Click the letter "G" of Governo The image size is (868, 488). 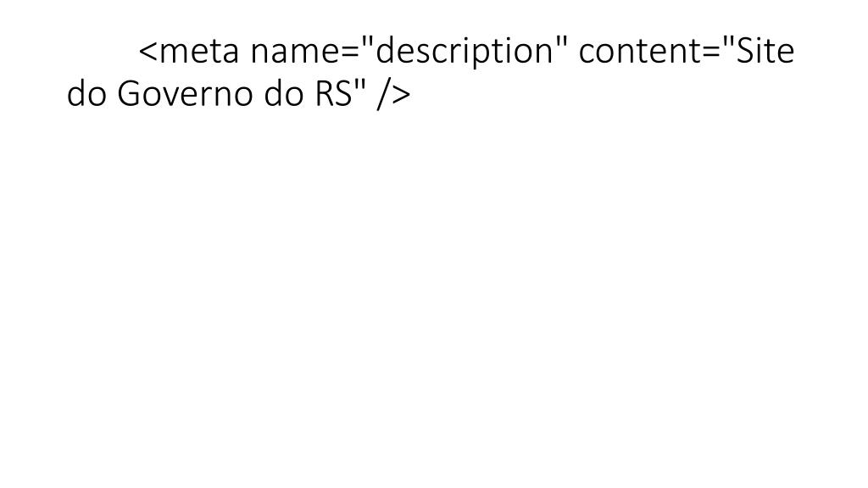pyautogui.click(x=129, y=93)
